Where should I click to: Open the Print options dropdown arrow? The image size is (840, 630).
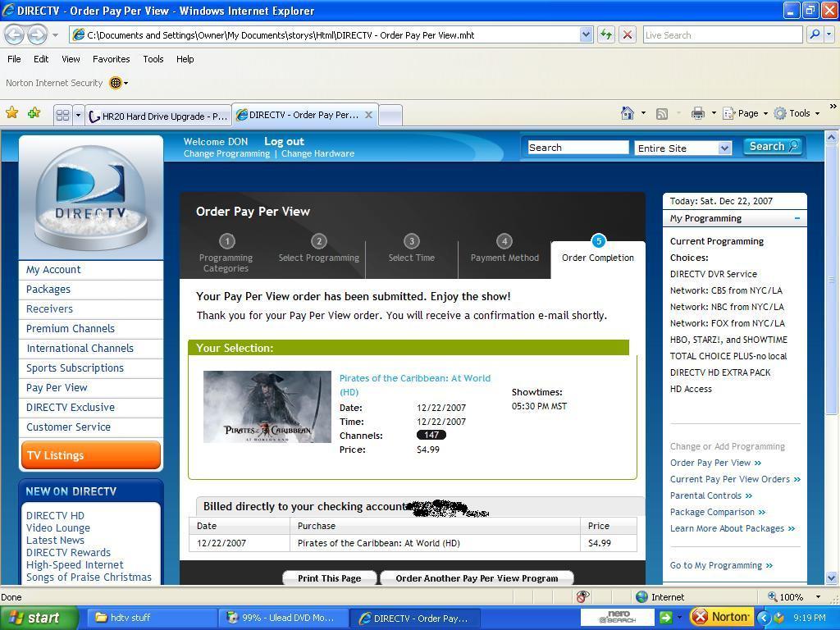(714, 113)
